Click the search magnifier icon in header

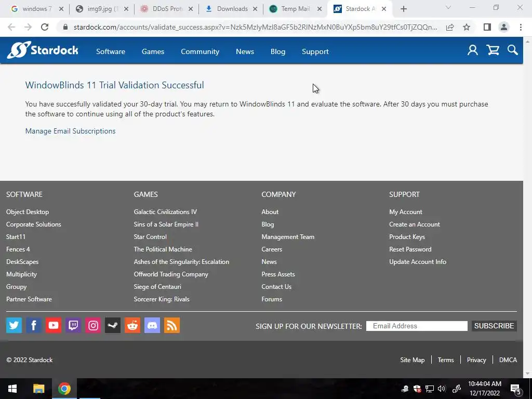coord(513,50)
